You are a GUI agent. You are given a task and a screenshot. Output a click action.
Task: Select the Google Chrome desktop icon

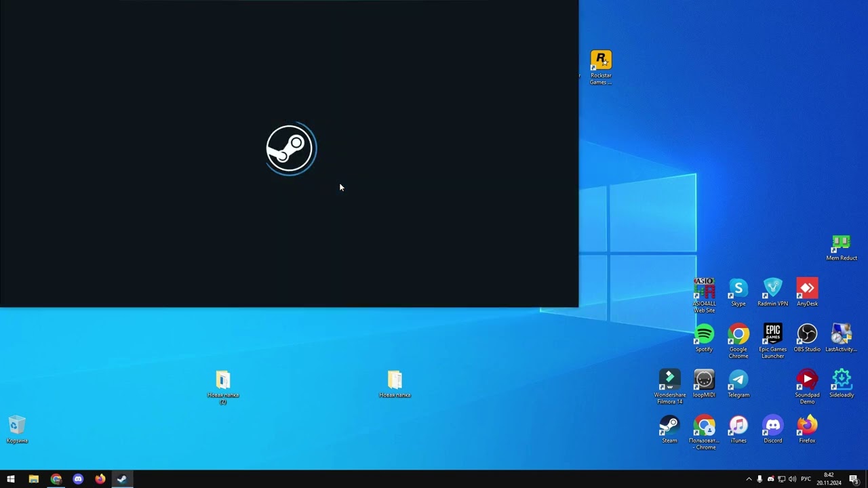click(738, 341)
